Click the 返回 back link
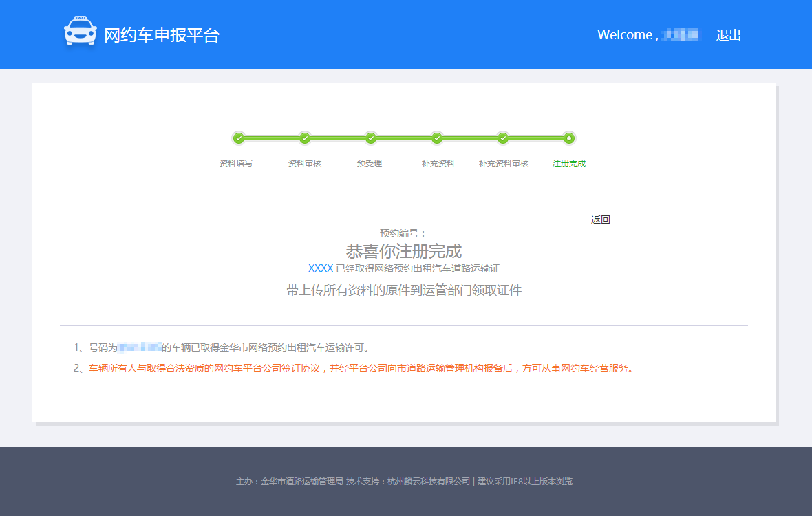812x516 pixels. [600, 219]
